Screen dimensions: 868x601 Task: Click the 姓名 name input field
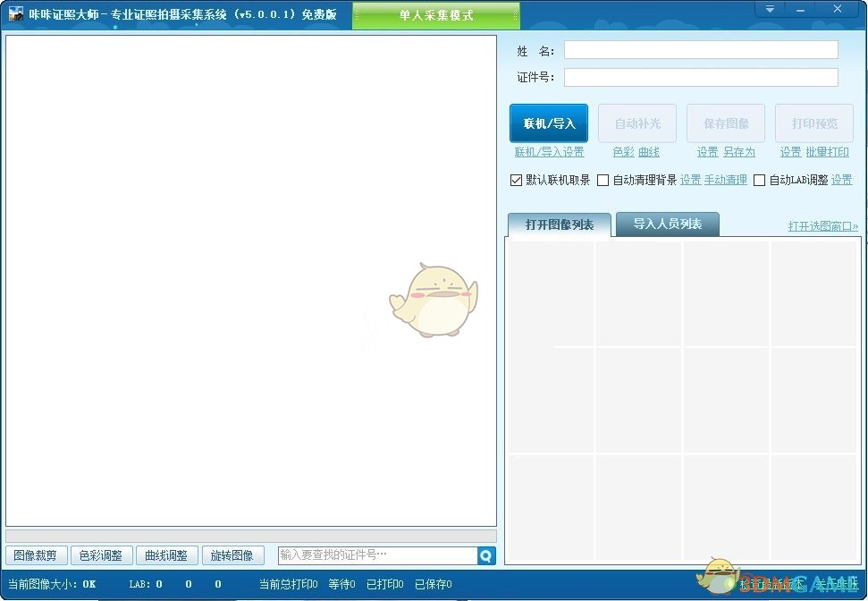click(701, 50)
